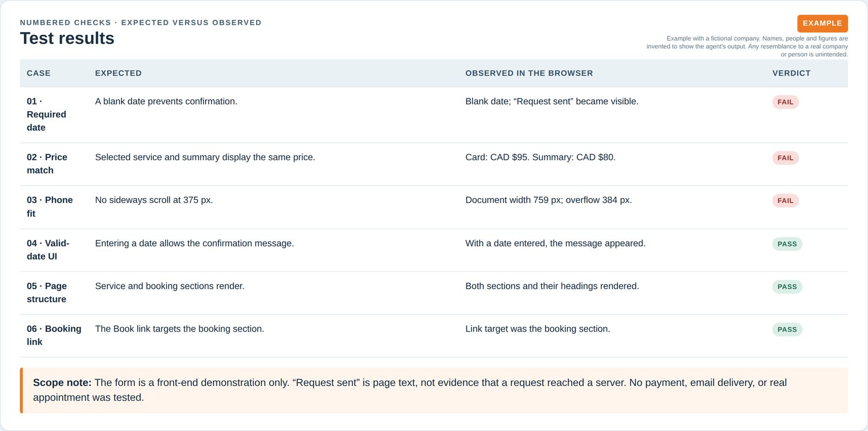868x431 pixels.
Task: Click the PASS badge for Valid-date UI
Action: 787,244
